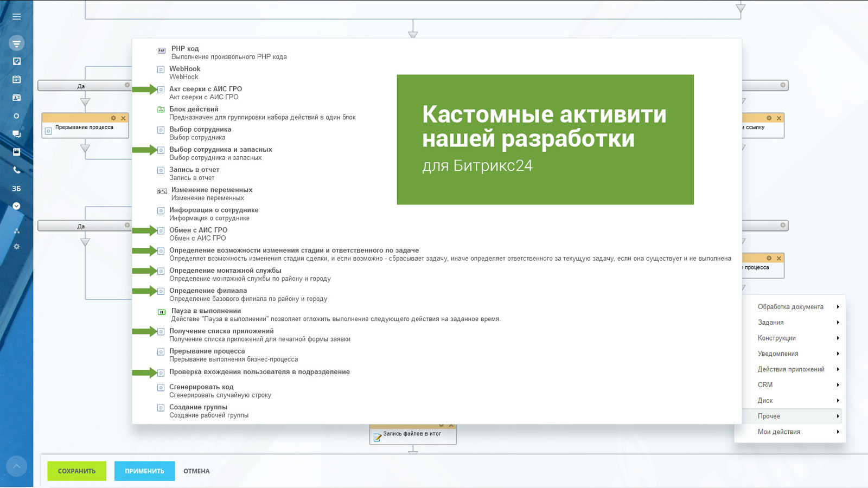868x488 pixels.
Task: Open telephony via the phone sidebar icon
Action: click(17, 170)
